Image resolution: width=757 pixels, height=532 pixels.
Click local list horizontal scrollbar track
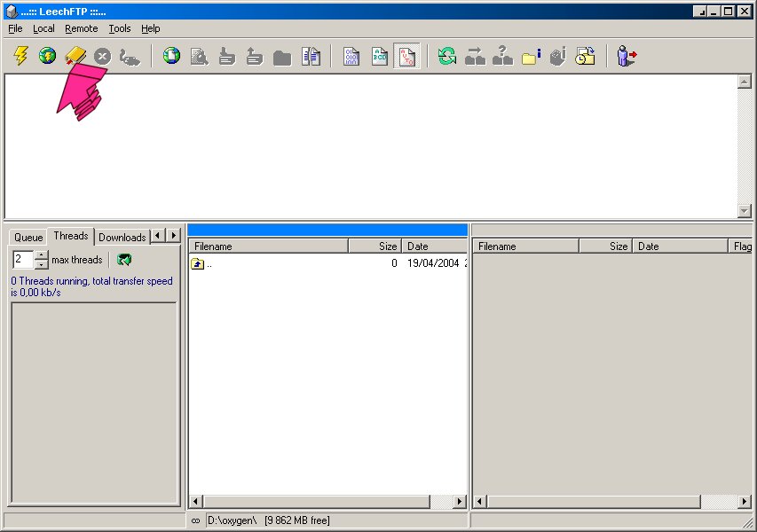pos(441,502)
